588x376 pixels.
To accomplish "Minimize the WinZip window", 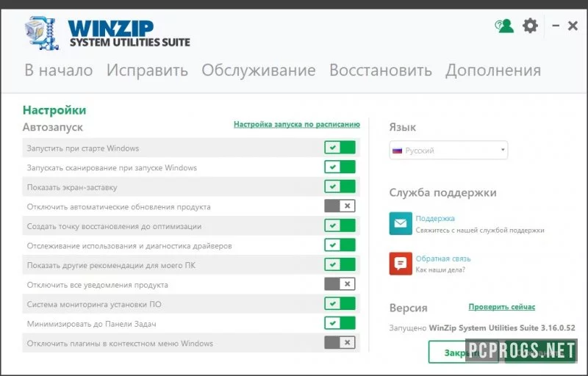I will (x=556, y=26).
